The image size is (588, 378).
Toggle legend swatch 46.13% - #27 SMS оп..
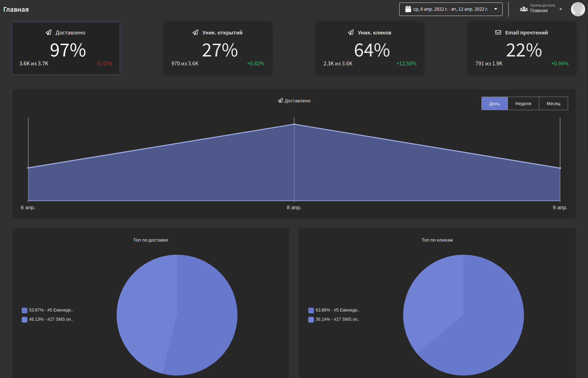pos(25,320)
